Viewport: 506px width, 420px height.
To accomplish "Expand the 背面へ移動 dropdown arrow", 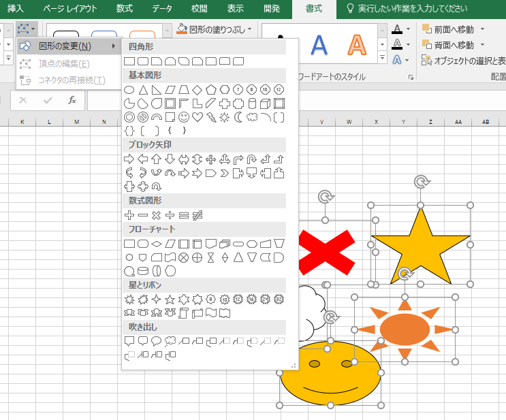I will coord(482,44).
